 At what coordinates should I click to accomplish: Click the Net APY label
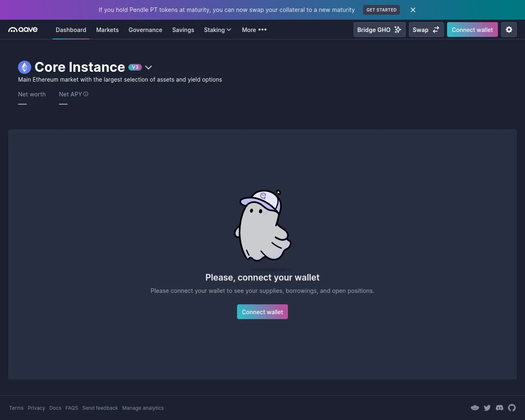tap(70, 94)
